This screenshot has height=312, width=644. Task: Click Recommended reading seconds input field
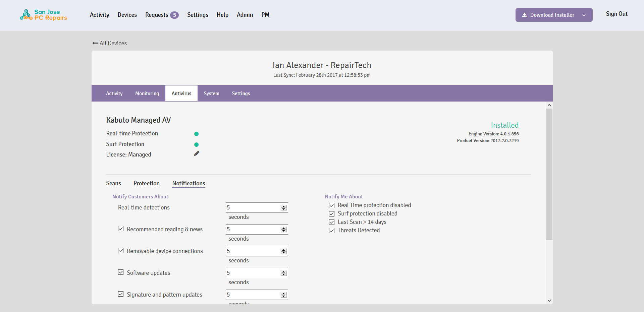point(257,229)
